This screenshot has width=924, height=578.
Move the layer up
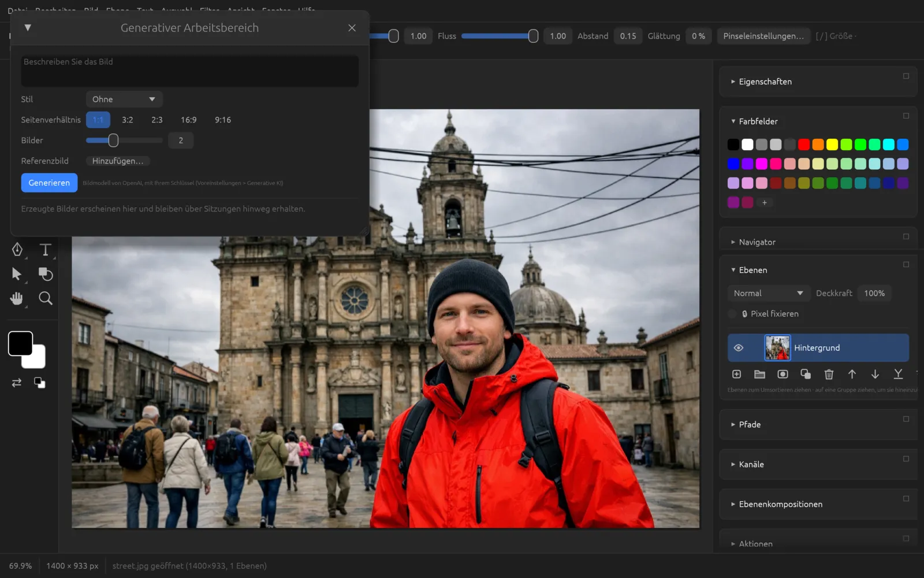852,375
